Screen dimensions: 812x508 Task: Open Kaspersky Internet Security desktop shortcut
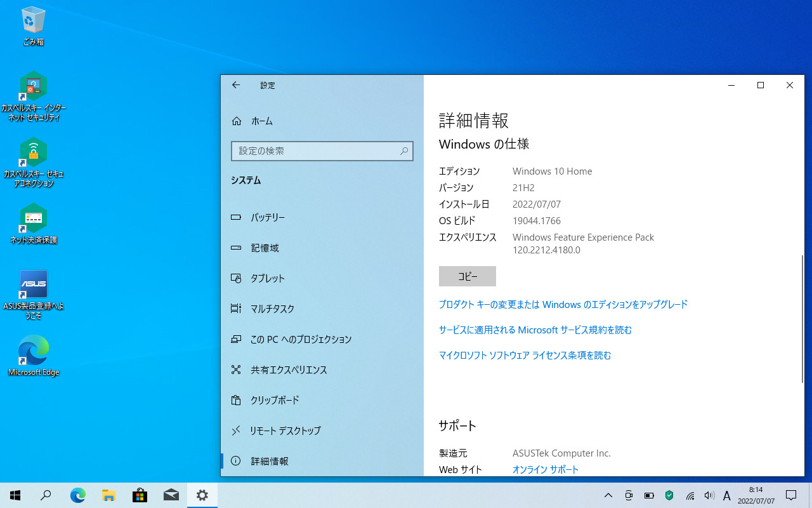point(34,97)
